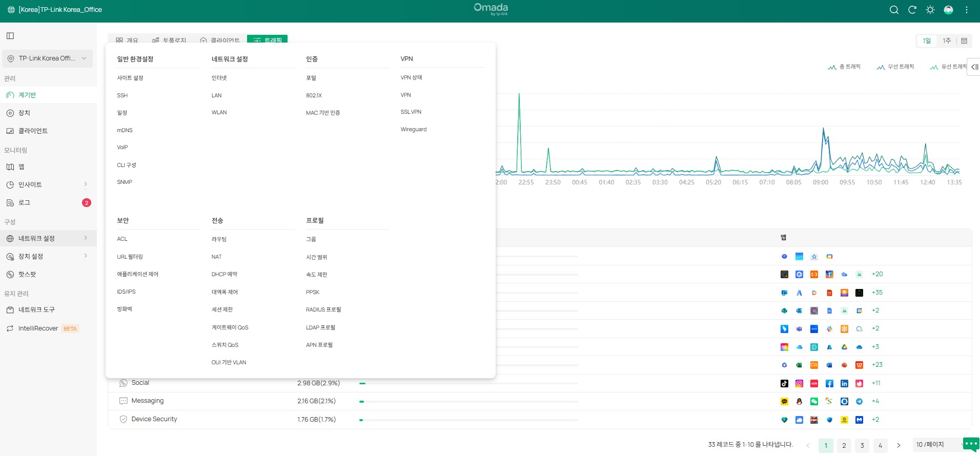Select WLAN under network settings menu
The height and width of the screenshot is (456, 980).
(x=219, y=113)
